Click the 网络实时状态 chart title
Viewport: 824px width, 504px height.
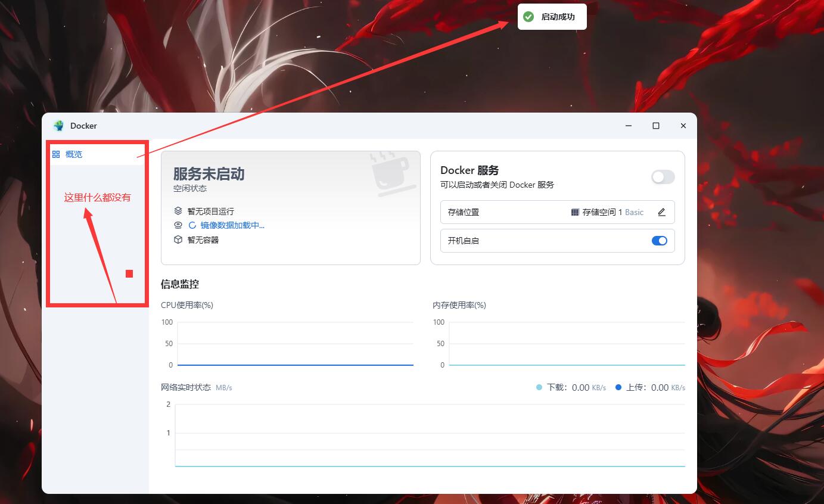[186, 387]
